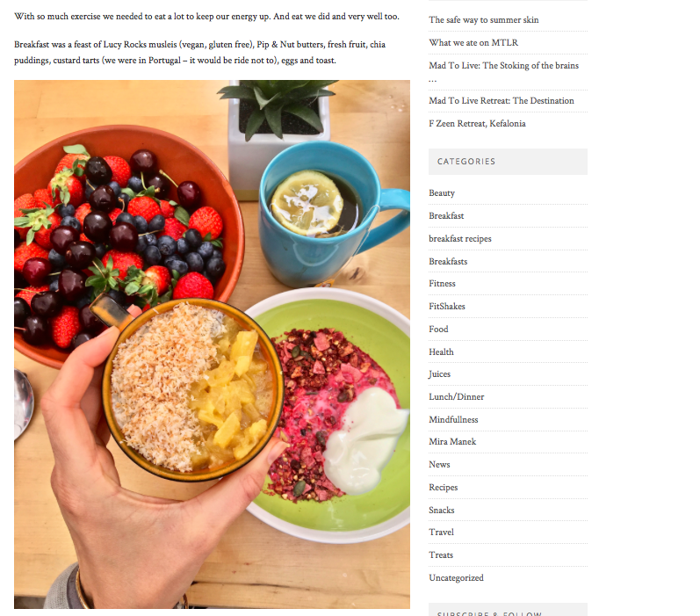The width and height of the screenshot is (700, 616).
Task: Select the Beauty category
Action: [x=442, y=193]
